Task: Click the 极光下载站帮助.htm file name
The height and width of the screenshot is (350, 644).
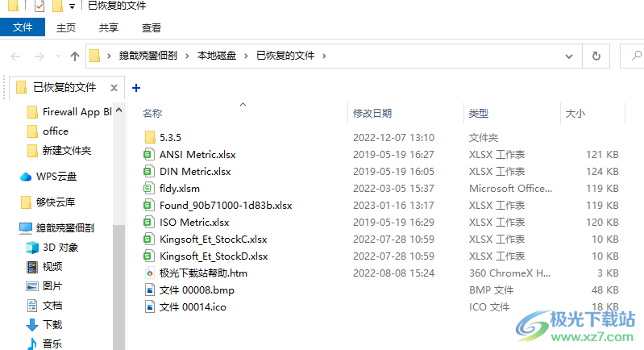Action: click(203, 273)
